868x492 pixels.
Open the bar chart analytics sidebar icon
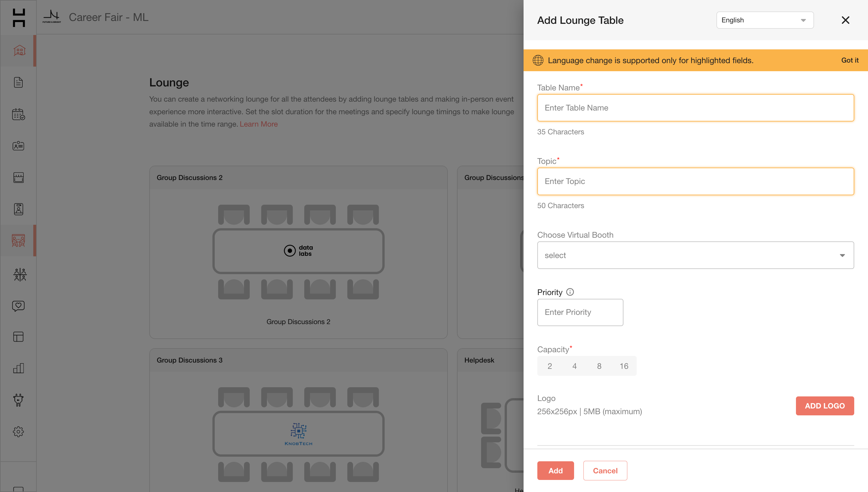19,368
